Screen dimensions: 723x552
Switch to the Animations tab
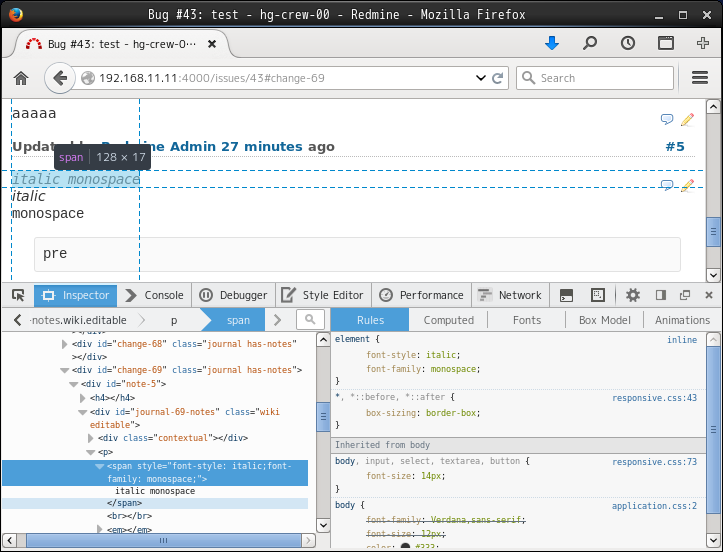tap(682, 320)
